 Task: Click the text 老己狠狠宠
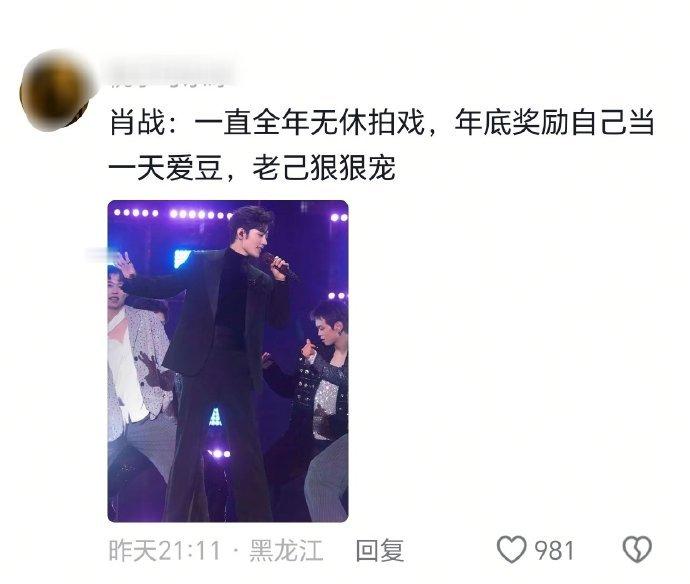(x=324, y=168)
